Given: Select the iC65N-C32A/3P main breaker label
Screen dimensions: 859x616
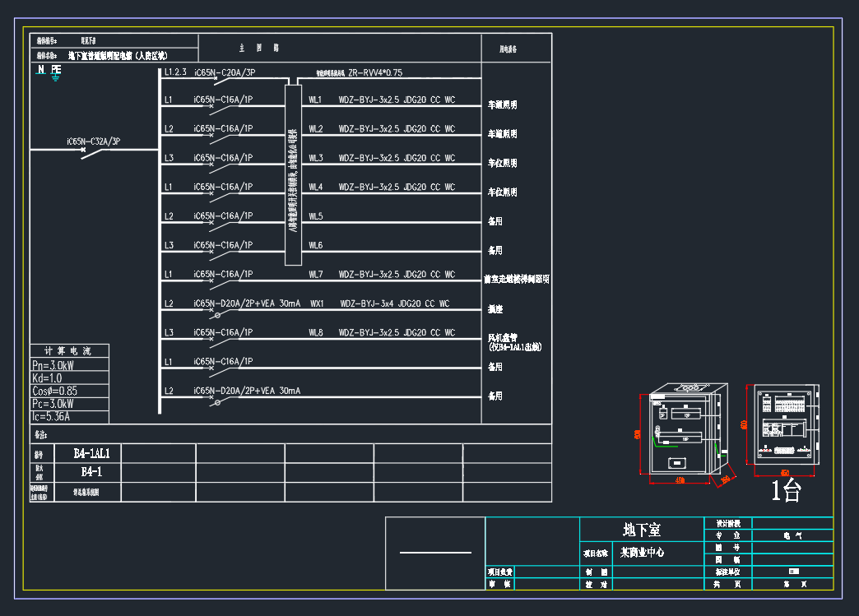Looking at the screenshot, I should [94, 141].
